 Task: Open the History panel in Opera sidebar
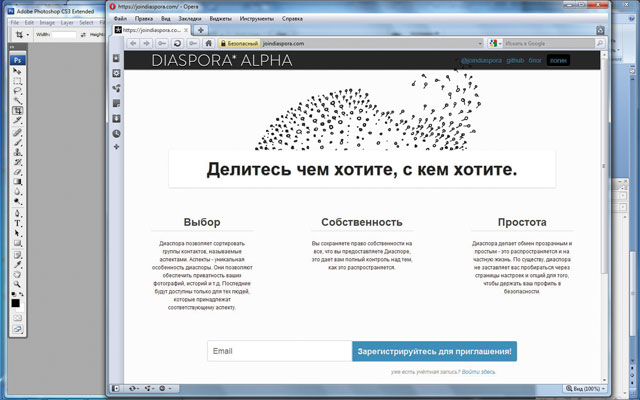116,133
